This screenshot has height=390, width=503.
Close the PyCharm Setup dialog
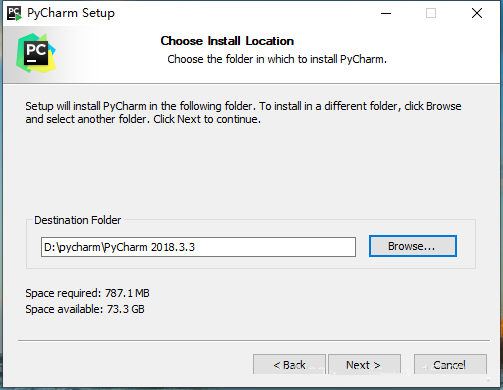(477, 13)
